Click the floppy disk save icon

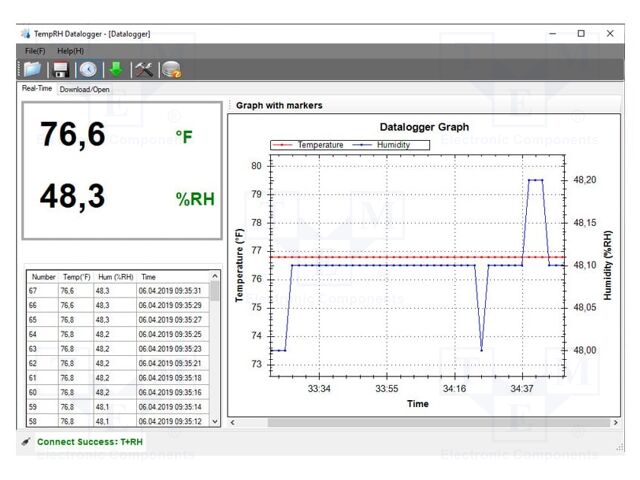[x=61, y=69]
